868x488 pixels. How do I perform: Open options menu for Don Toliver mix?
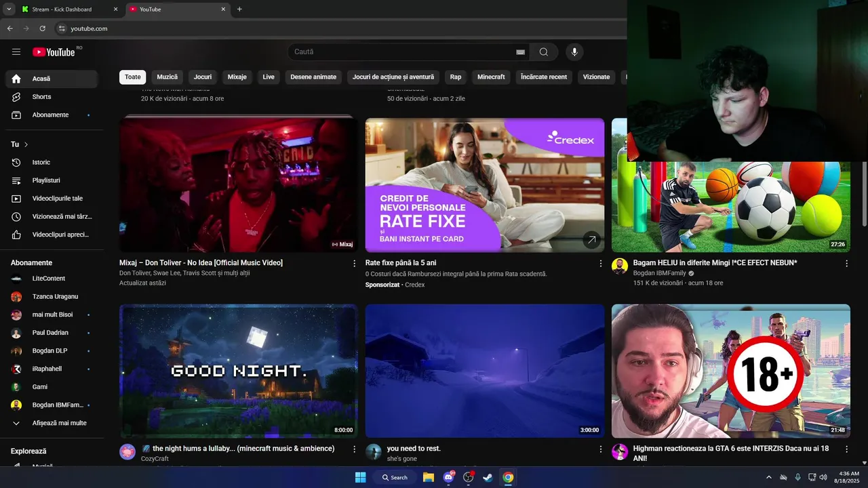(354, 263)
